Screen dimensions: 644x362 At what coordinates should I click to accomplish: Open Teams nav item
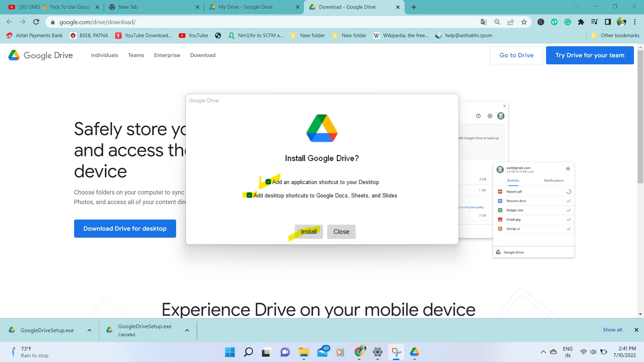click(x=136, y=55)
